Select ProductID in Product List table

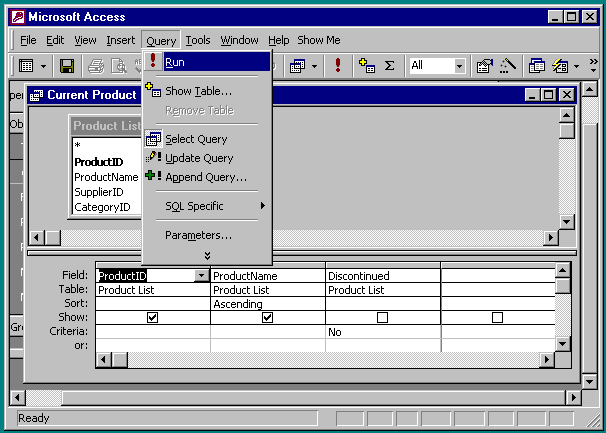pyautogui.click(x=99, y=162)
